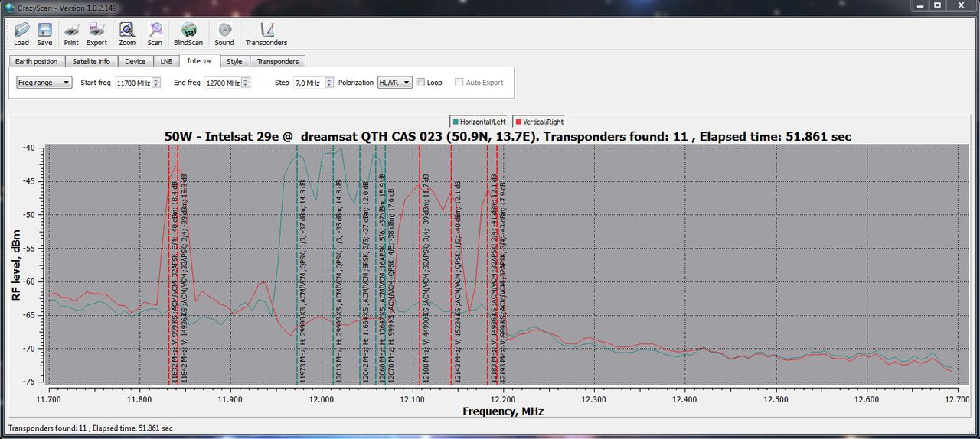Switch to the Satellite info tab
980x439 pixels.
[91, 61]
